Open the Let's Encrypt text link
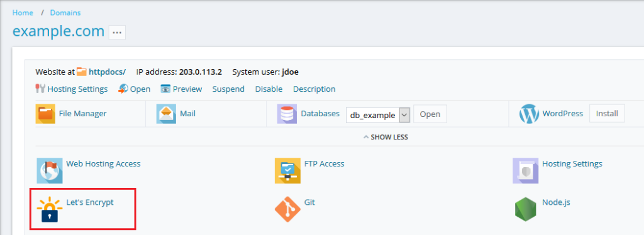 click(90, 202)
